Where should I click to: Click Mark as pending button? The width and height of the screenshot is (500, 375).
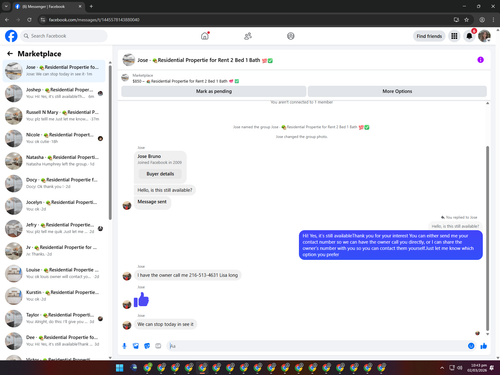pos(214,91)
